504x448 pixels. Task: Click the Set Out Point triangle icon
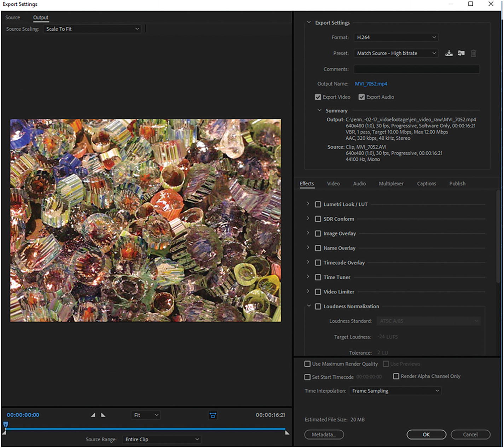coord(103,415)
